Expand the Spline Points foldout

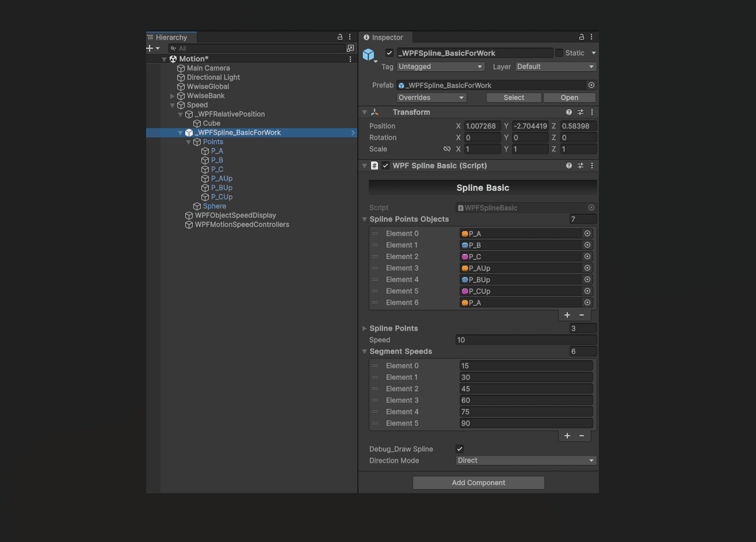coord(364,329)
